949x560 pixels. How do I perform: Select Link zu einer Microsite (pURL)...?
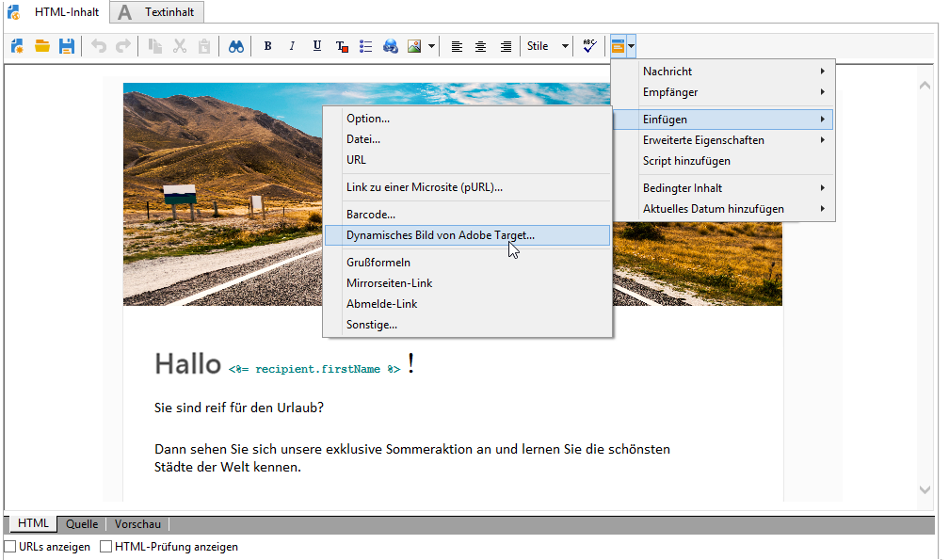click(467, 187)
